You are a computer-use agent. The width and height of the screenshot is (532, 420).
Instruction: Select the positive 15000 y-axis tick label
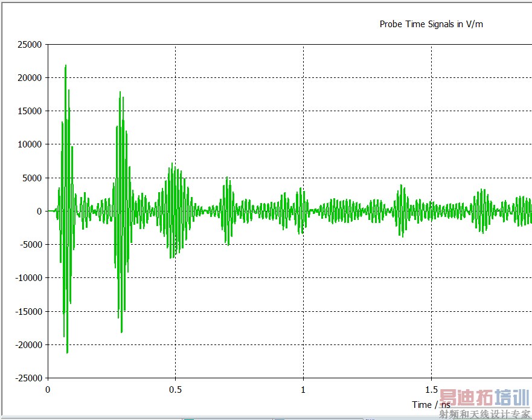30,111
